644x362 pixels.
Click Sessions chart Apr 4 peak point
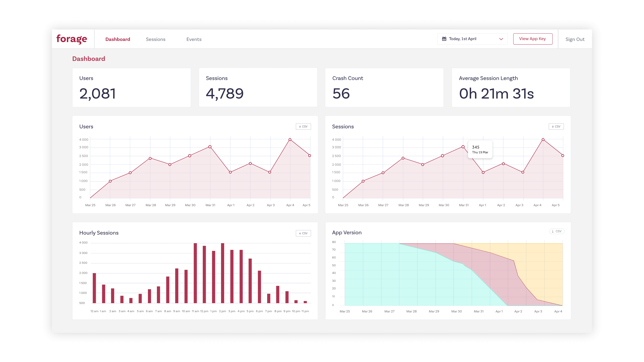pyautogui.click(x=543, y=140)
